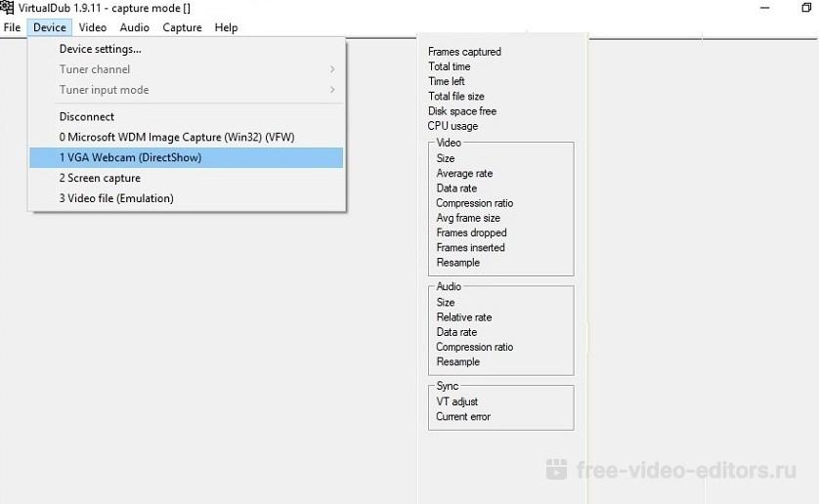Open the Audio menu
The image size is (819, 504).
coord(134,27)
